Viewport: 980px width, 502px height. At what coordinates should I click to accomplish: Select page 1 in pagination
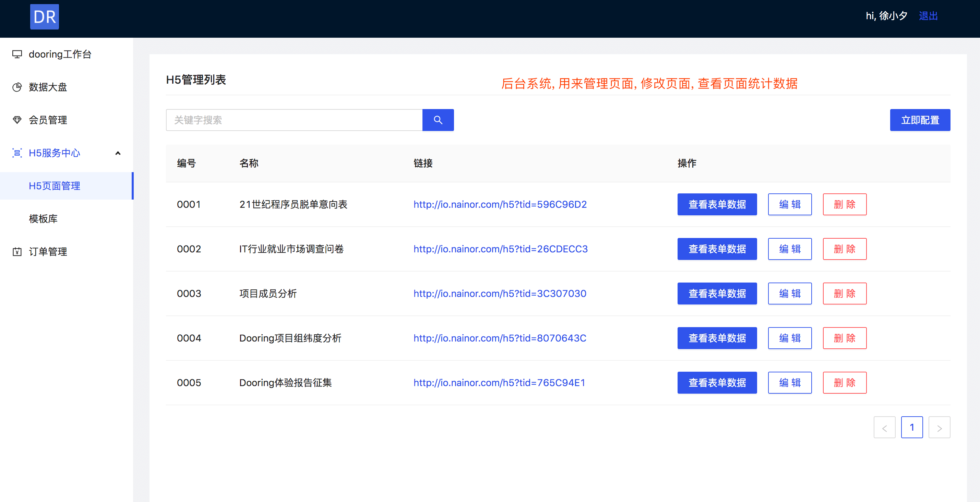tap(911, 428)
